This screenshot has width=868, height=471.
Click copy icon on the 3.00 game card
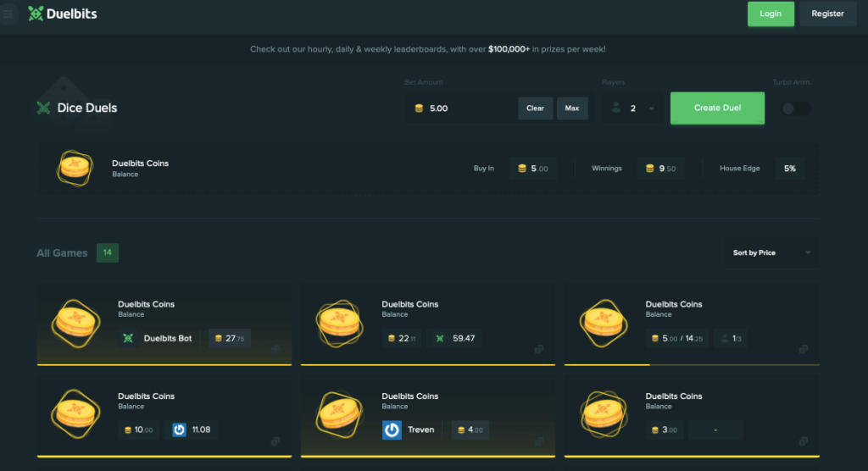click(803, 441)
